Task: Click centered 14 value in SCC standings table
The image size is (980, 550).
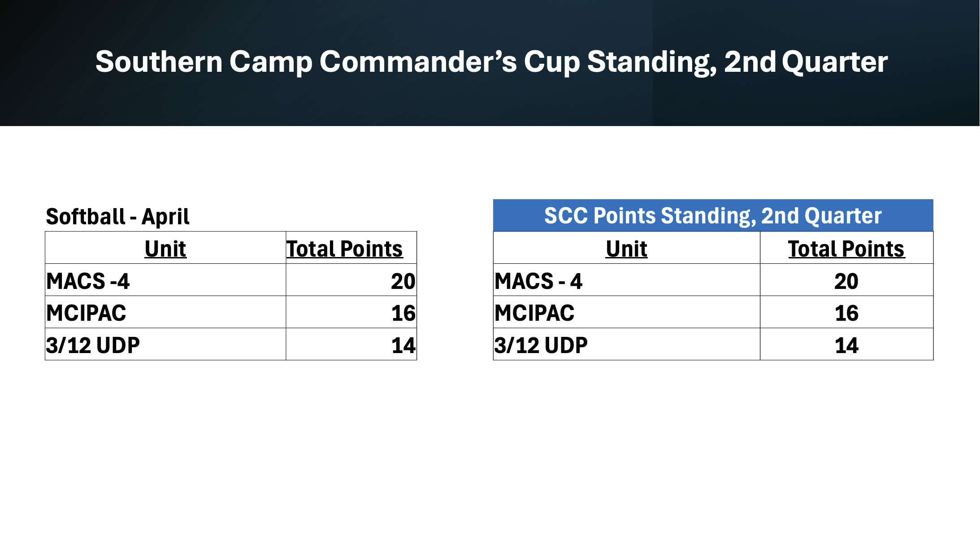Action: click(x=847, y=344)
